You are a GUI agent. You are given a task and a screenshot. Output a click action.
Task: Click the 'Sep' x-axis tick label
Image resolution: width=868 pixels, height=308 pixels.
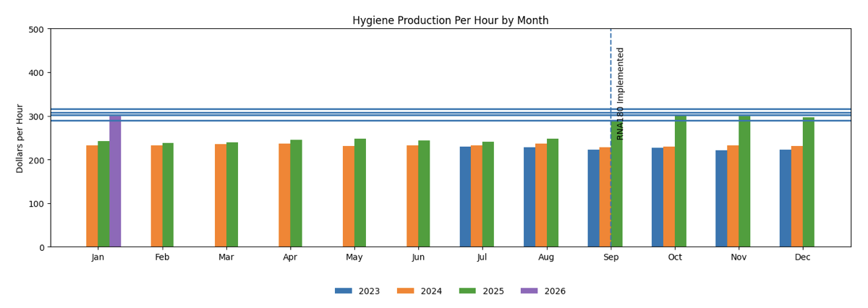(610, 257)
